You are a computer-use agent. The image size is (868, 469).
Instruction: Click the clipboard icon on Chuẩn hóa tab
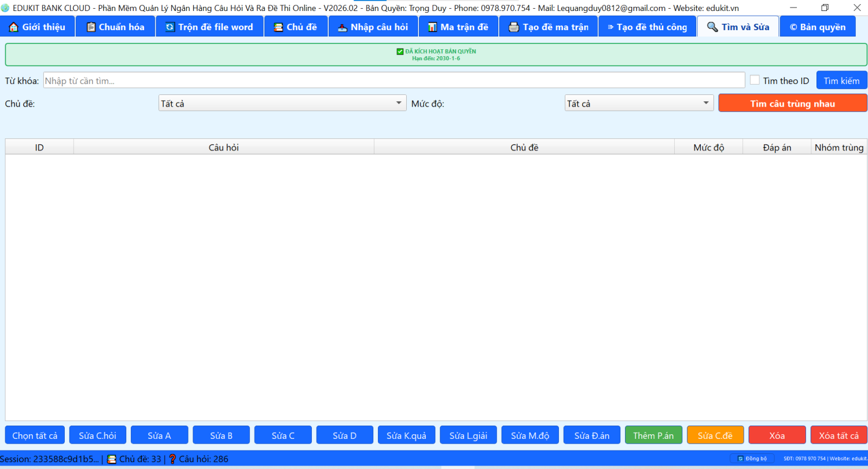coord(91,27)
